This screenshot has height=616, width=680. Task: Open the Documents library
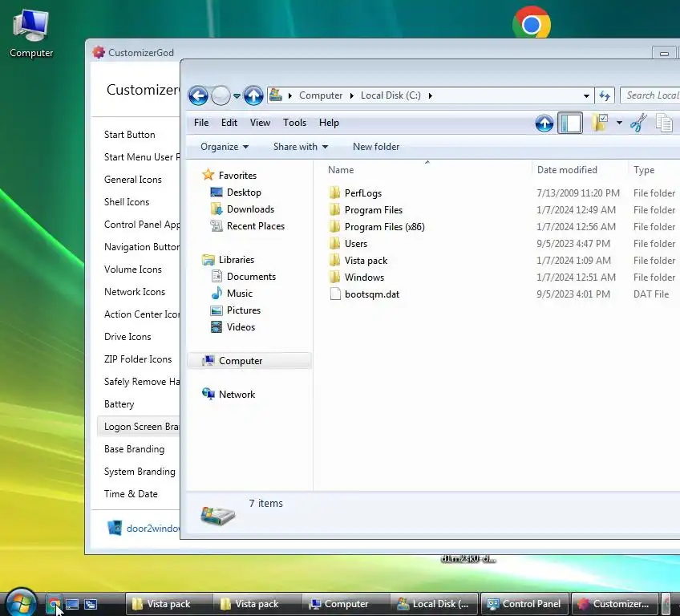pyautogui.click(x=251, y=277)
